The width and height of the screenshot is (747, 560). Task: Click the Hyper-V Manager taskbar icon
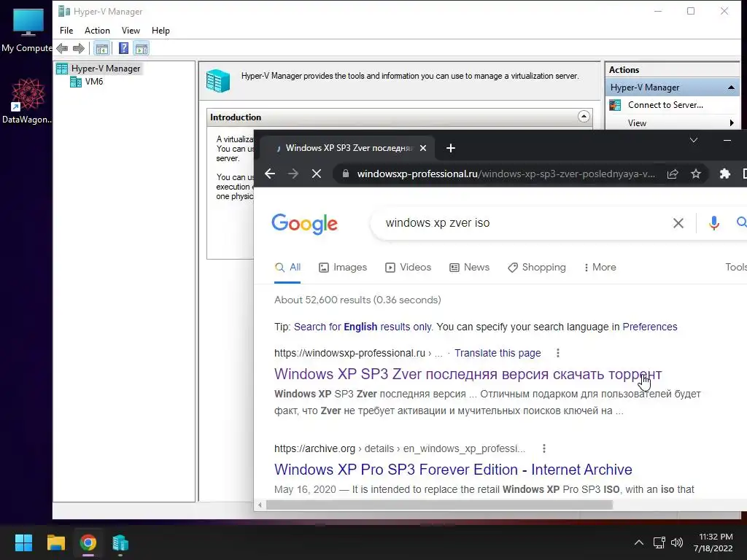120,542
